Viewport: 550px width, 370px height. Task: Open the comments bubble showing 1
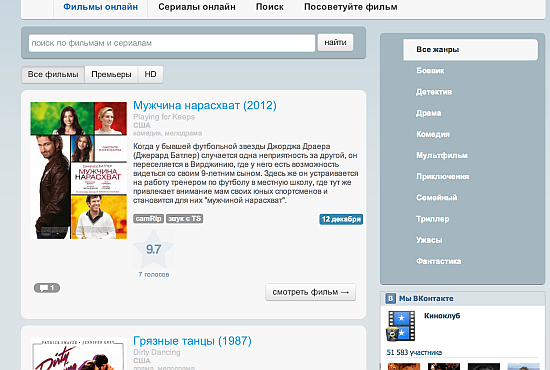pos(47,288)
